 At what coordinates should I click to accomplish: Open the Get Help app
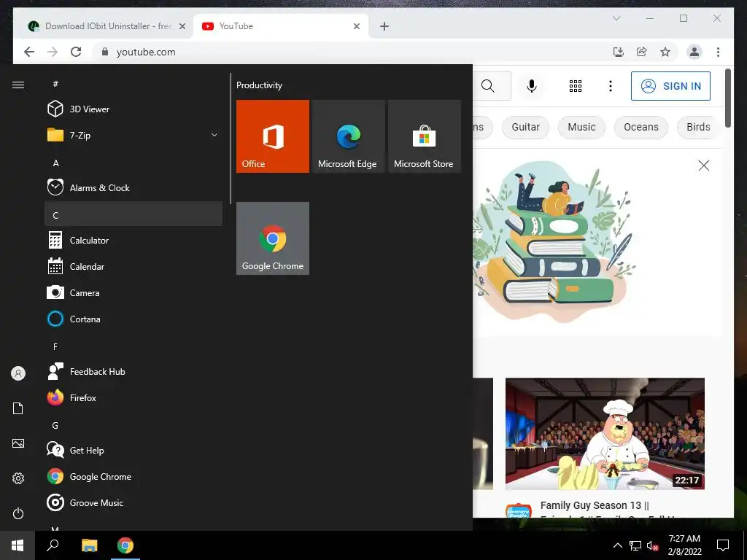coord(133,450)
